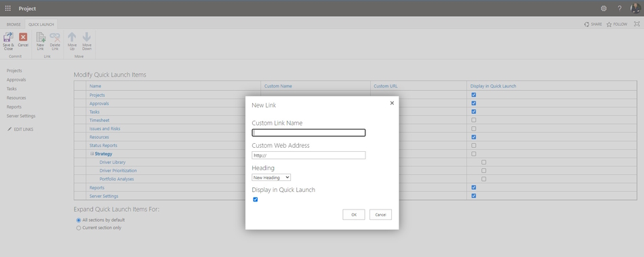
Task: Toggle Projects row display checkbox
Action: click(474, 95)
